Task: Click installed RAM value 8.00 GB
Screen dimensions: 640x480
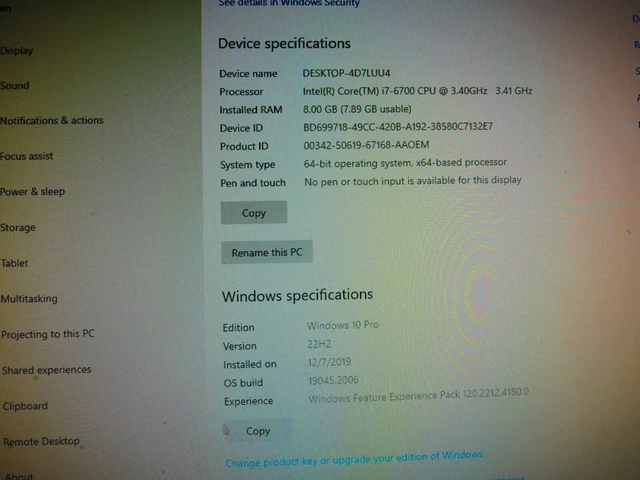Action: coord(357,109)
